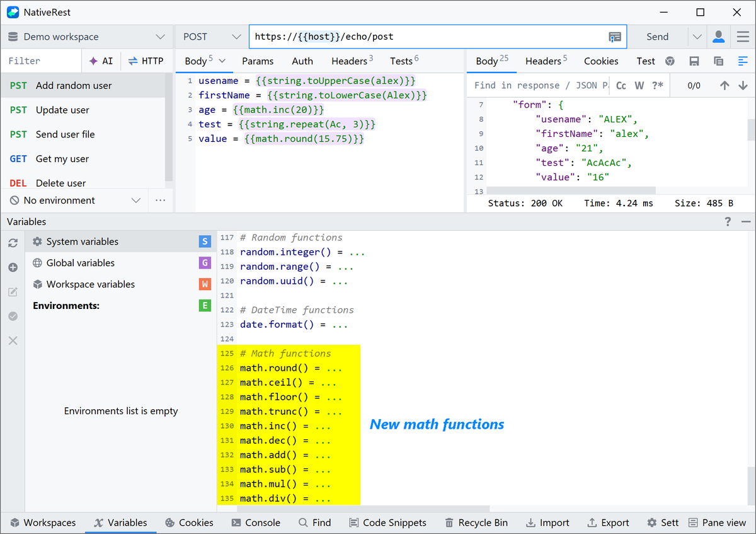Expand request Body type chevron
This screenshot has height=534, width=756.
tap(222, 61)
